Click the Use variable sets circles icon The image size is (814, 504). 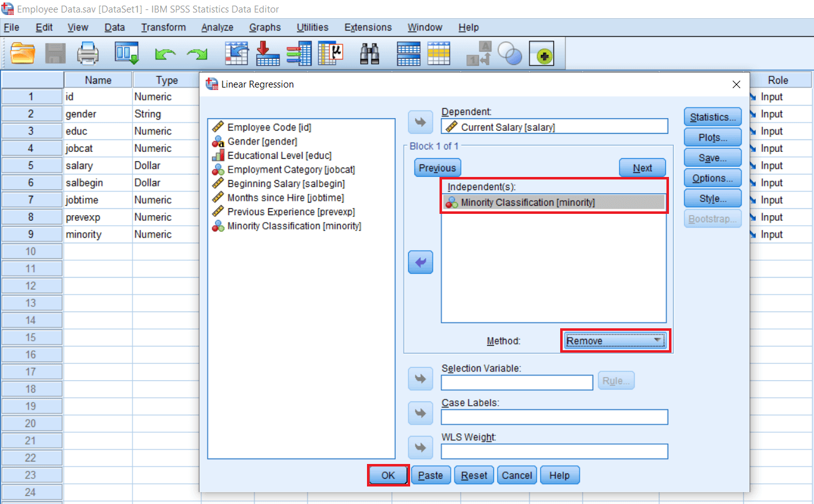click(x=511, y=54)
